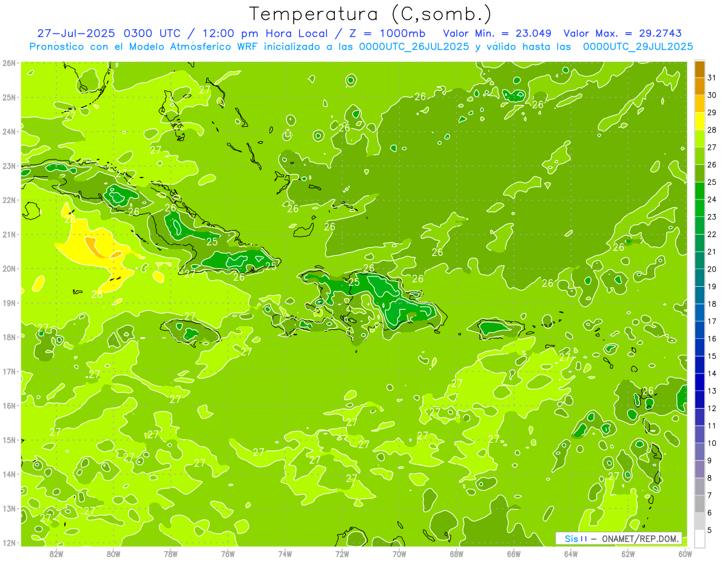728x562 pixels.
Task: Click the 0000UTC_26JUL2025 initialization time
Action: (413, 46)
